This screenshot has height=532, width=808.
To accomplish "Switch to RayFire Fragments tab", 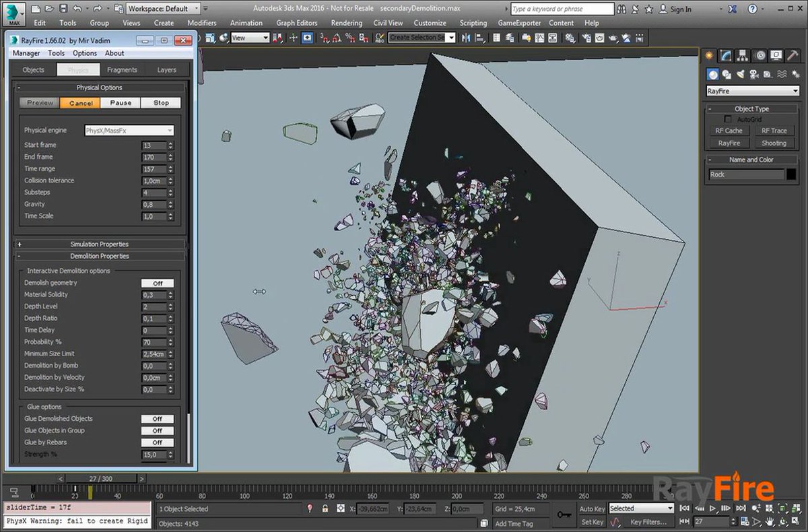I will [122, 69].
